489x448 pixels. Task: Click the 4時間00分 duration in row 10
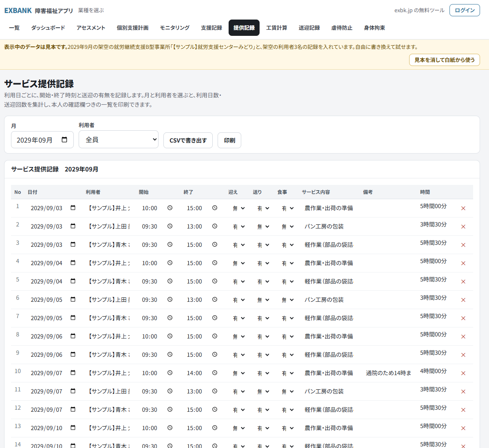pyautogui.click(x=433, y=371)
